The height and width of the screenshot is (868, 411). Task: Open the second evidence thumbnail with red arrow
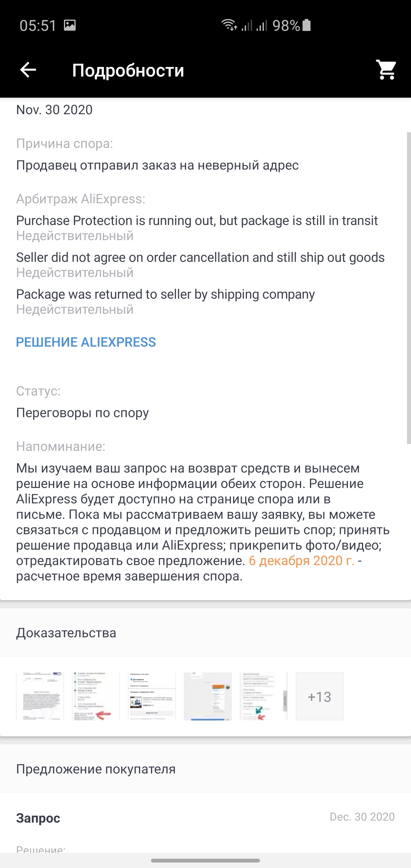tap(96, 696)
